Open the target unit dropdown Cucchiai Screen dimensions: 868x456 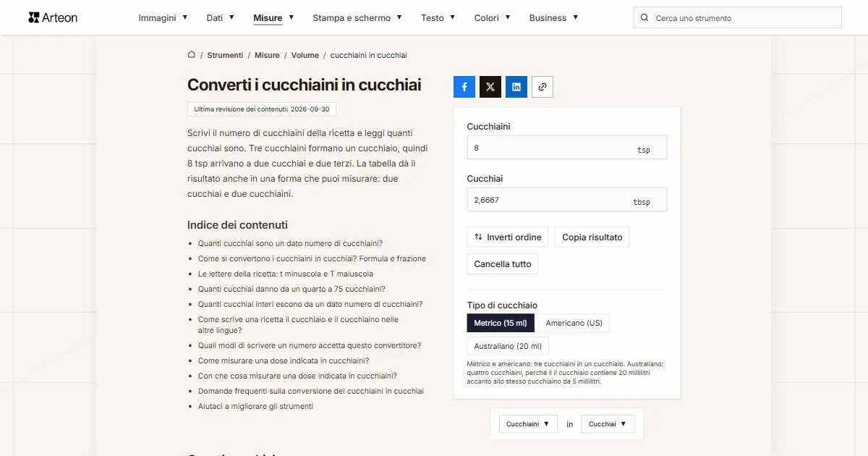(x=608, y=424)
